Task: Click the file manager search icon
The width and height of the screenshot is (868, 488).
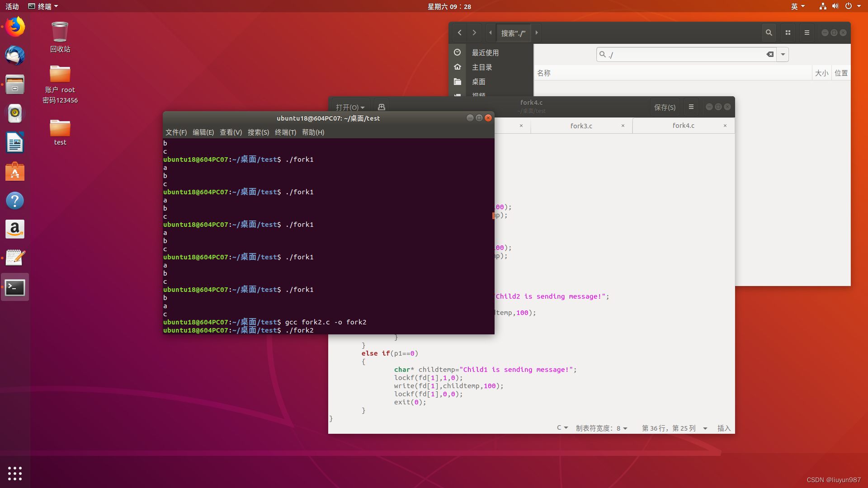Action: click(x=769, y=33)
